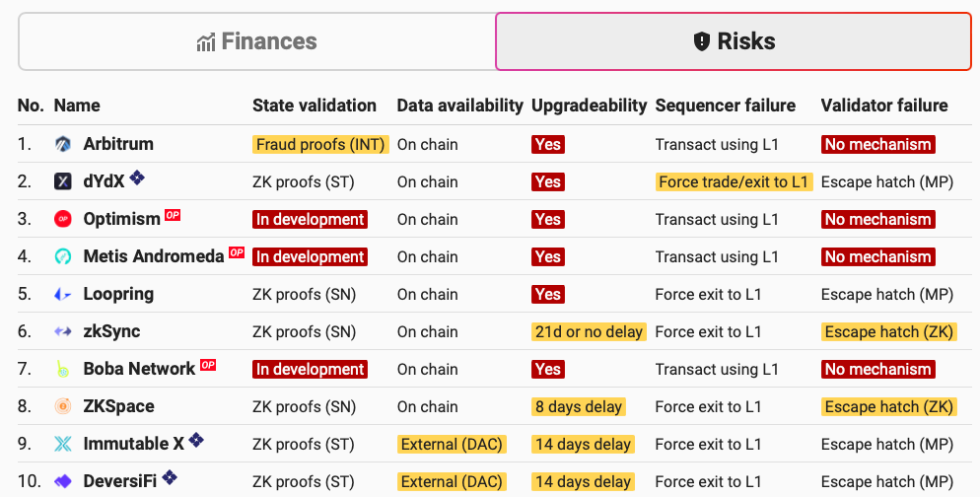Click the OP badge next to Optimism
This screenshot has height=497, width=980.
click(173, 215)
